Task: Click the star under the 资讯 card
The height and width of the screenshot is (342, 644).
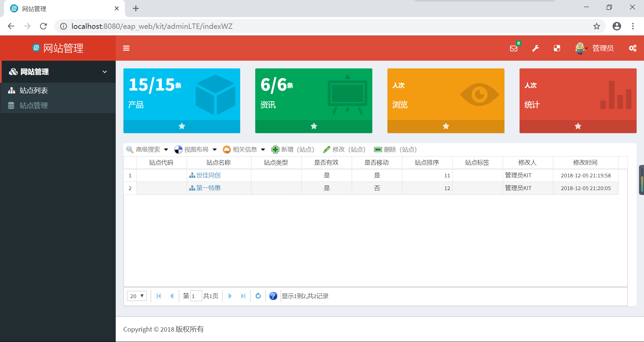Action: click(314, 126)
